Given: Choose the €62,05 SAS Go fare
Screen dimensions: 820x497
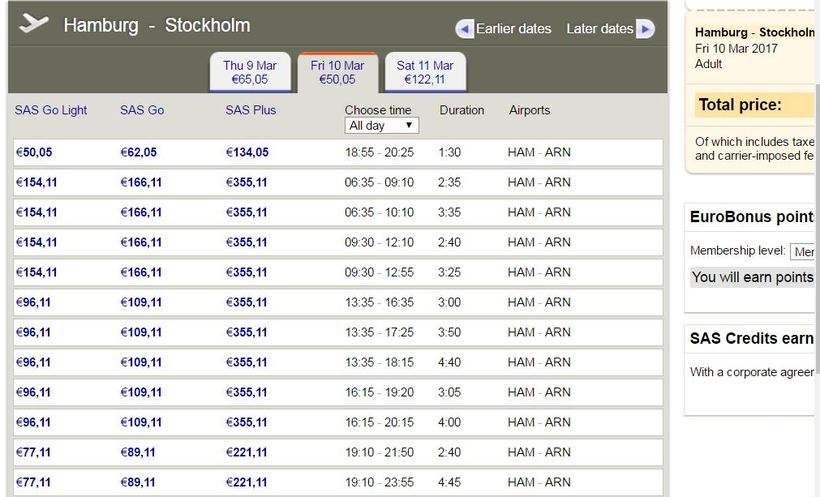Looking at the screenshot, I should [139, 153].
